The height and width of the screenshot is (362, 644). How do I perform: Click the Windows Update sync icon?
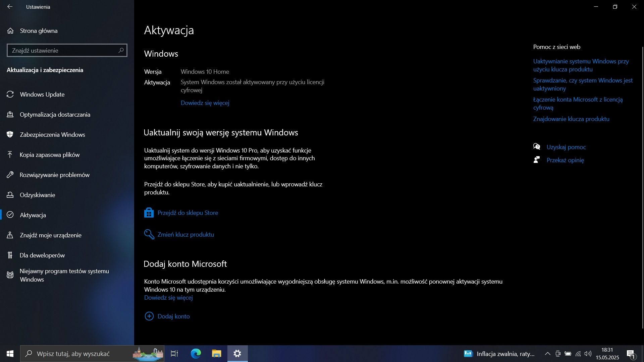point(10,95)
